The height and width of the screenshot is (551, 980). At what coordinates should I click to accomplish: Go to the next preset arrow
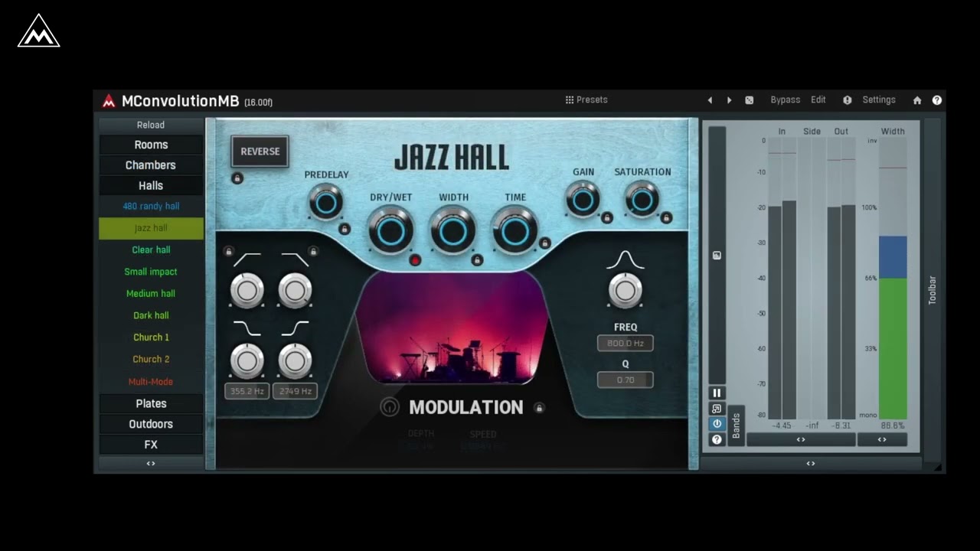[x=729, y=100]
